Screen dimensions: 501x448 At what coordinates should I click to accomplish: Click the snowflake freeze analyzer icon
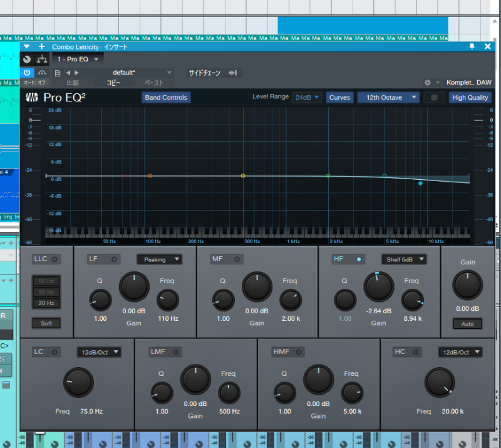click(x=434, y=98)
